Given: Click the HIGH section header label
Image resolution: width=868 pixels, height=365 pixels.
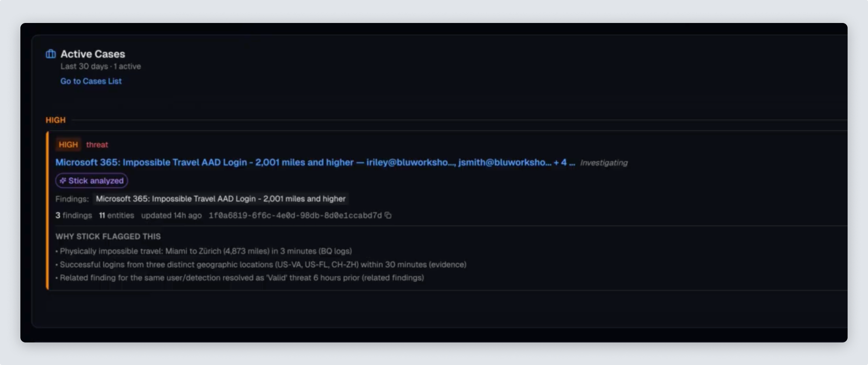Looking at the screenshot, I should coord(56,120).
